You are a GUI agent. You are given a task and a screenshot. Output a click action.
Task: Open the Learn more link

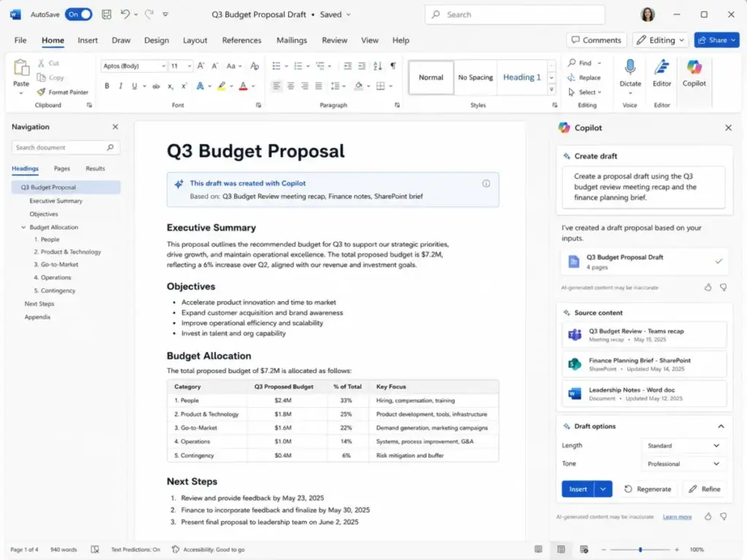click(677, 517)
